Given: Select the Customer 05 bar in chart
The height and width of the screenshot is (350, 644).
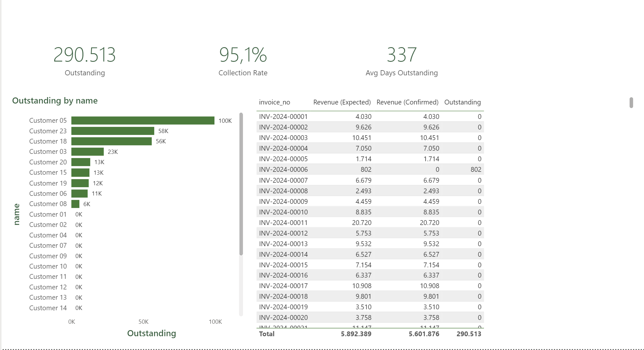Looking at the screenshot, I should tap(143, 121).
